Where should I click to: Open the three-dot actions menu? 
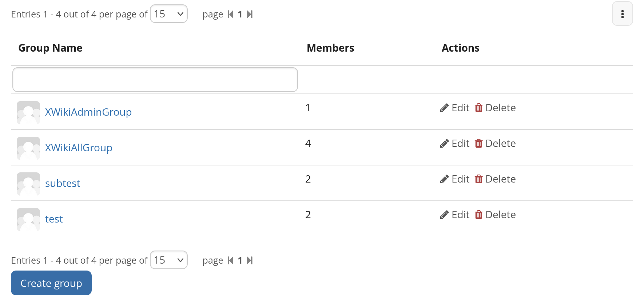[x=622, y=14]
